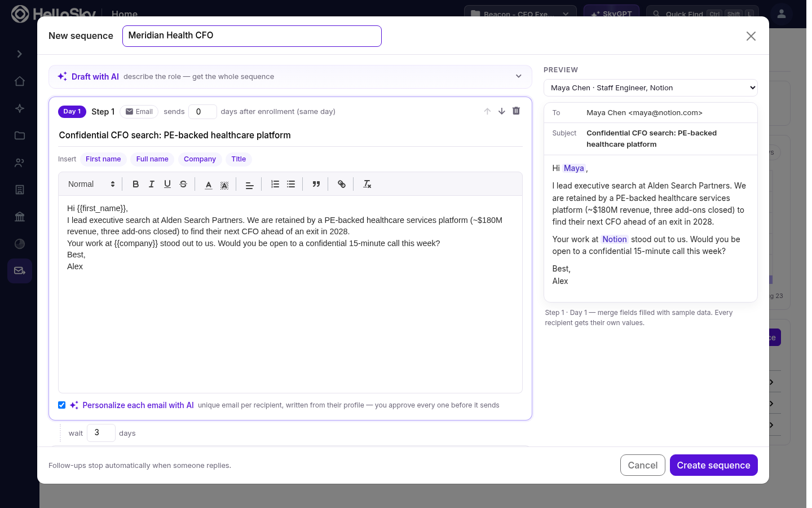This screenshot has width=812, height=508.
Task: Click the highlighted Maya merge value in preview
Action: click(574, 168)
